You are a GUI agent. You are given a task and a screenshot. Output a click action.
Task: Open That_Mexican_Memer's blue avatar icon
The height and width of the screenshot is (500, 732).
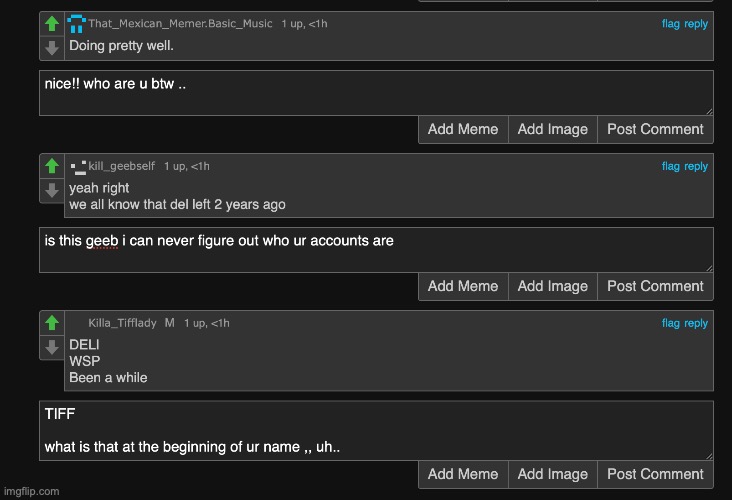[77, 24]
